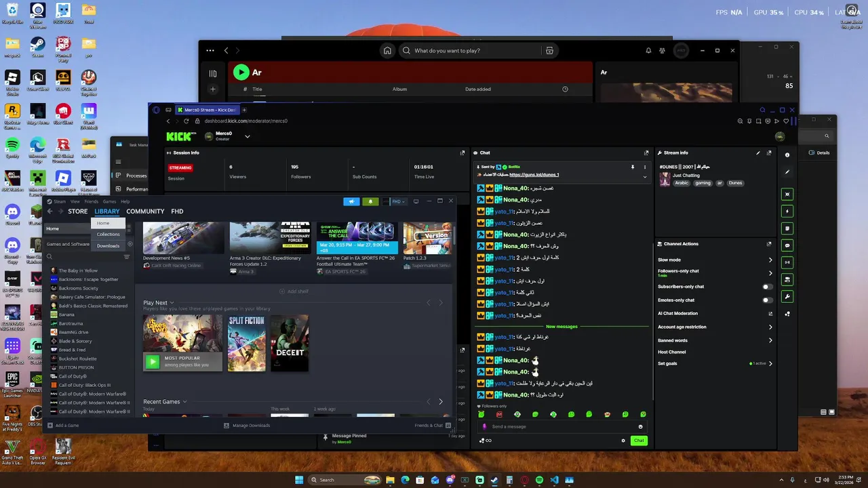Open Friends & Chat in Steam
This screenshot has width=868, height=488.
point(433,426)
